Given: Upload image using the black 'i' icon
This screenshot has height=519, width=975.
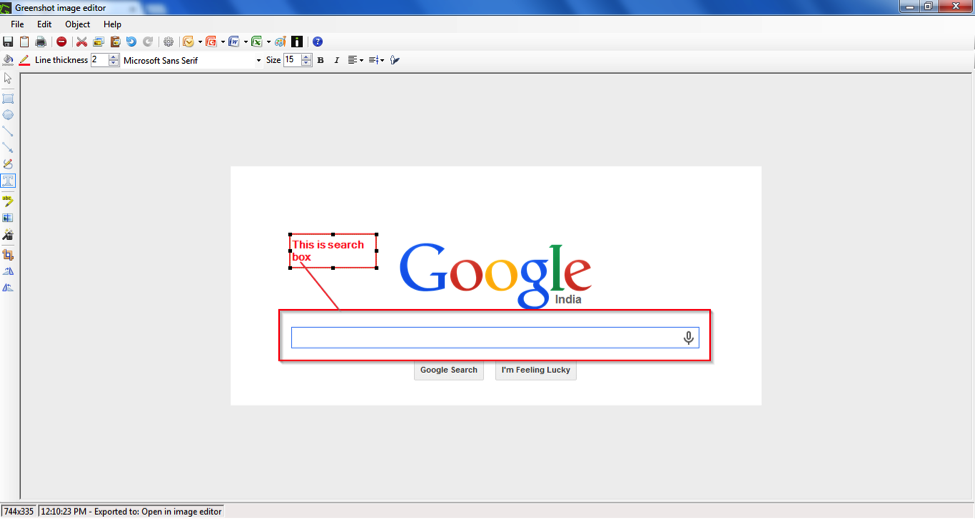Looking at the screenshot, I should point(297,42).
